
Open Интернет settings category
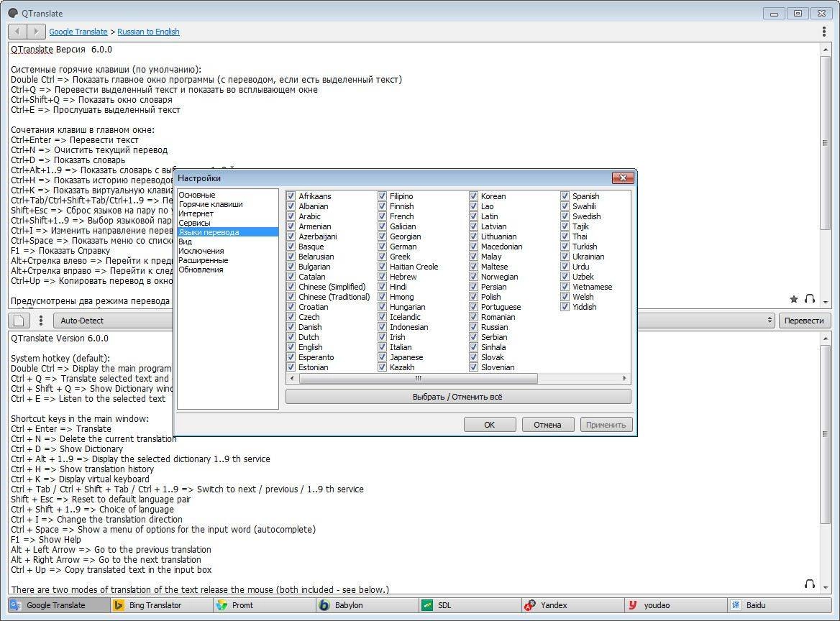196,213
